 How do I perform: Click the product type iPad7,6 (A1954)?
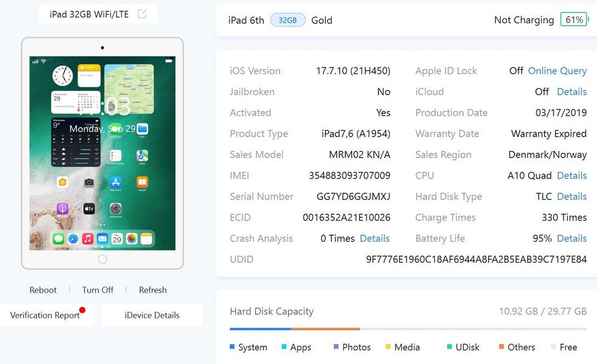coord(356,134)
